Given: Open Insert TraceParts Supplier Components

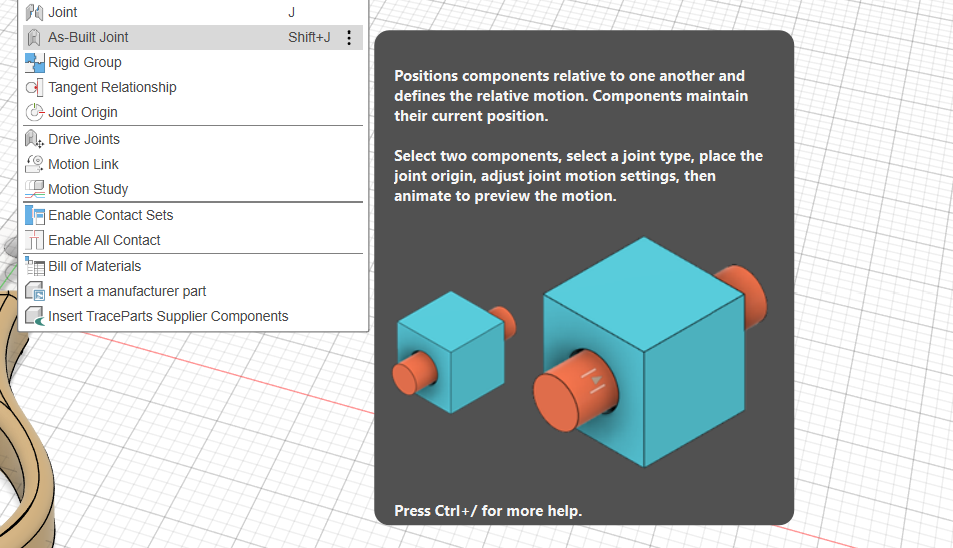Looking at the screenshot, I should pos(168,316).
